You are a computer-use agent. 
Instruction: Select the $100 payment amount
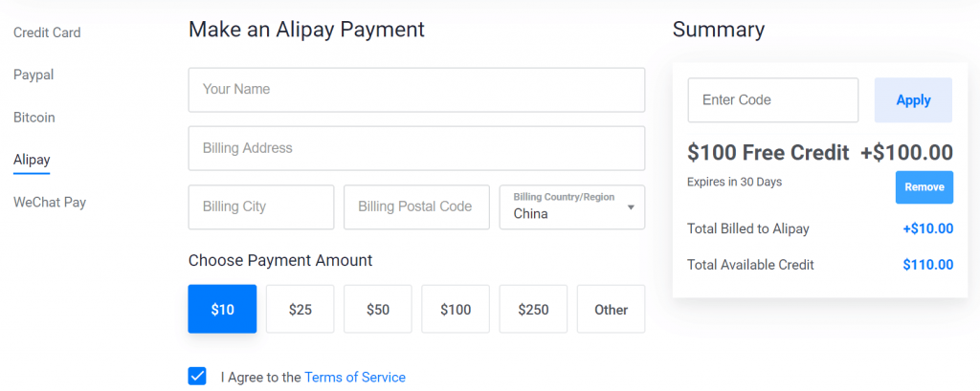[x=456, y=309]
